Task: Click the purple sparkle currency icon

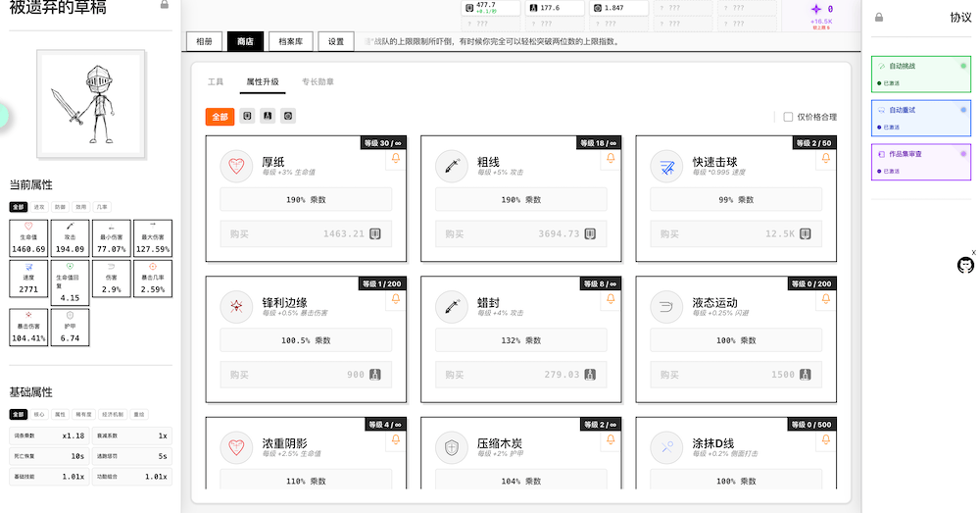Action: point(815,9)
